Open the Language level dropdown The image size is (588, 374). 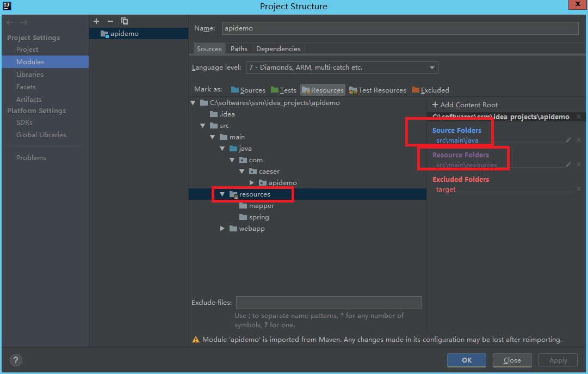[x=342, y=68]
